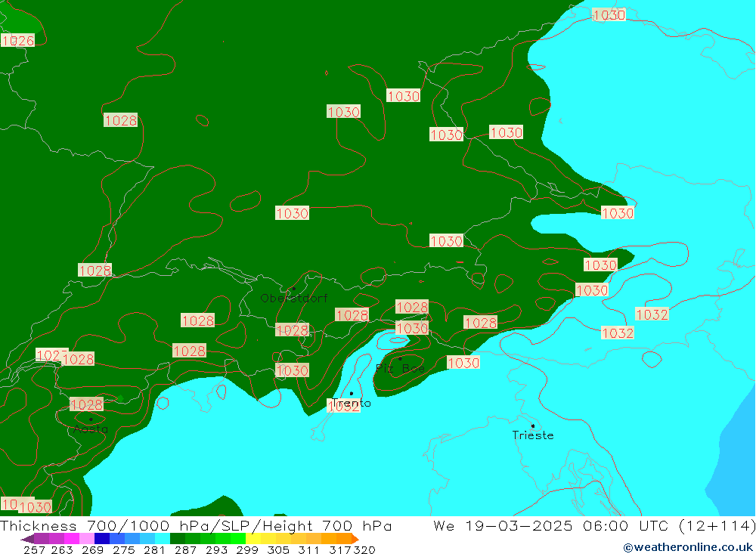
Task: Pick the first yellow legend swatch
Action: click(x=253, y=539)
